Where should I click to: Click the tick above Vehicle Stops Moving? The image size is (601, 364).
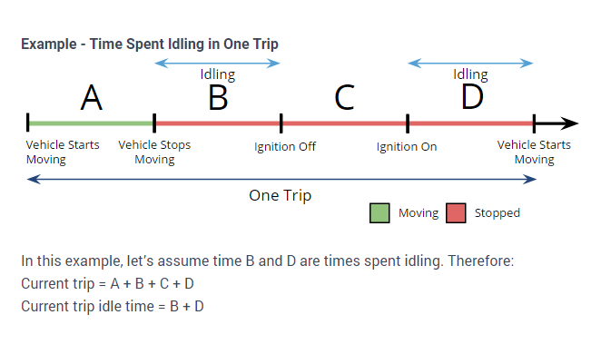(x=154, y=123)
